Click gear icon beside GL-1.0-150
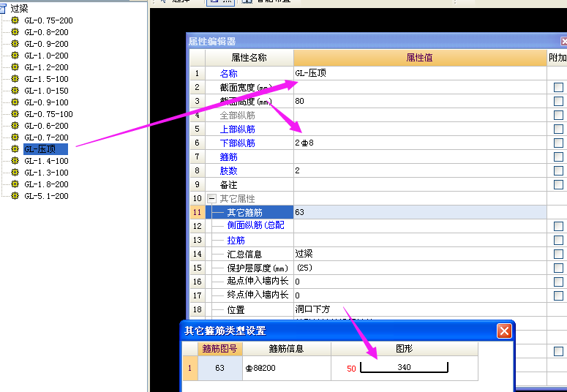567x392 pixels. [15, 91]
